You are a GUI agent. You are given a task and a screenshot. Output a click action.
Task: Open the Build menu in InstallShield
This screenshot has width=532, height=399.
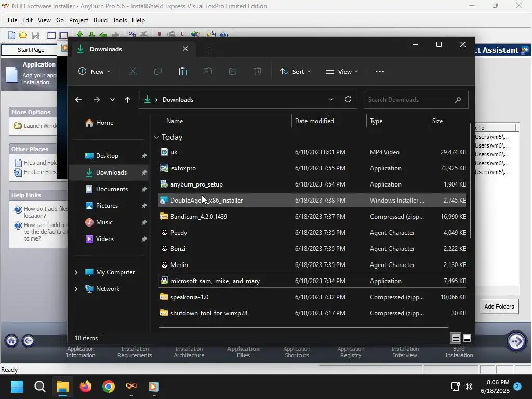click(100, 20)
